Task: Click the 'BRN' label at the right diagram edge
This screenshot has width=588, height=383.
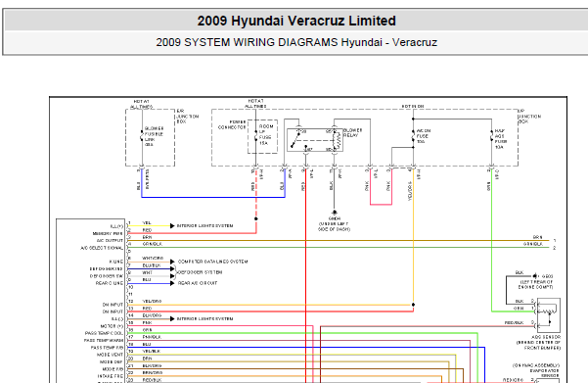Action: tap(538, 237)
